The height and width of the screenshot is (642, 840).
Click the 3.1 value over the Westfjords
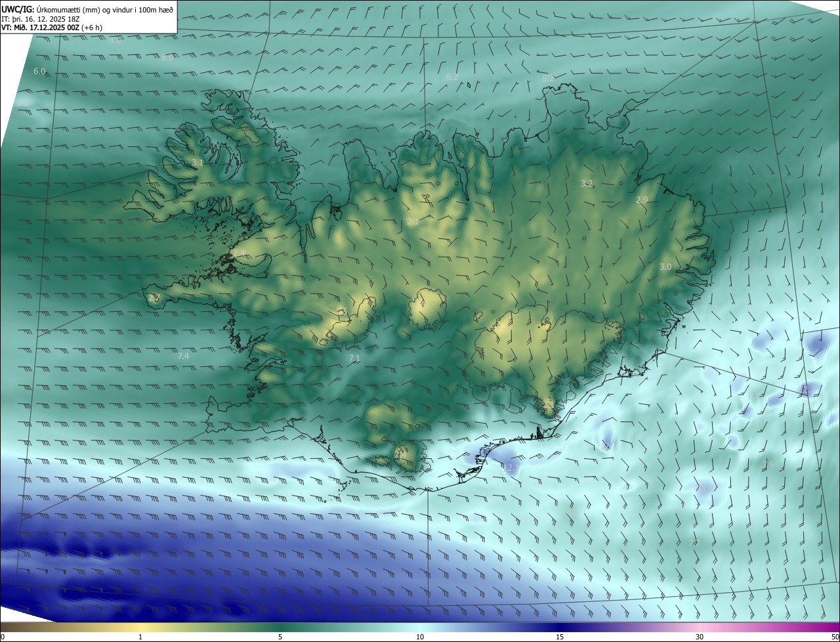[198, 162]
